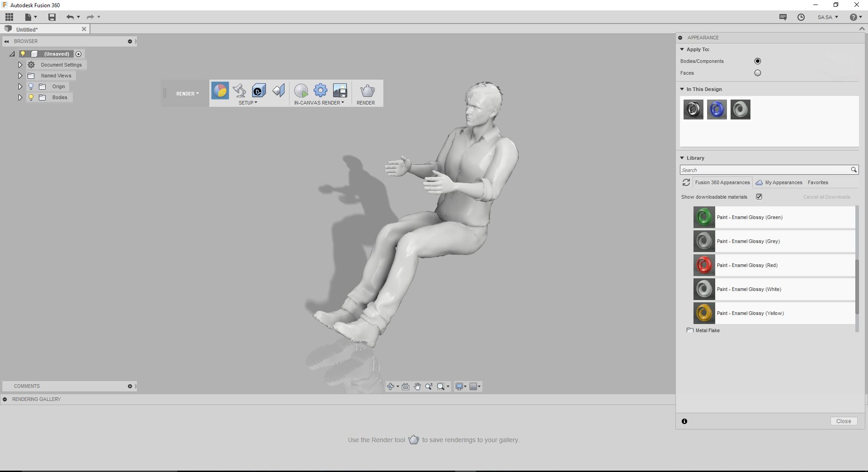Click the info icon in Appearance panel
Screen dimensions: 868x472
pyautogui.click(x=684, y=421)
